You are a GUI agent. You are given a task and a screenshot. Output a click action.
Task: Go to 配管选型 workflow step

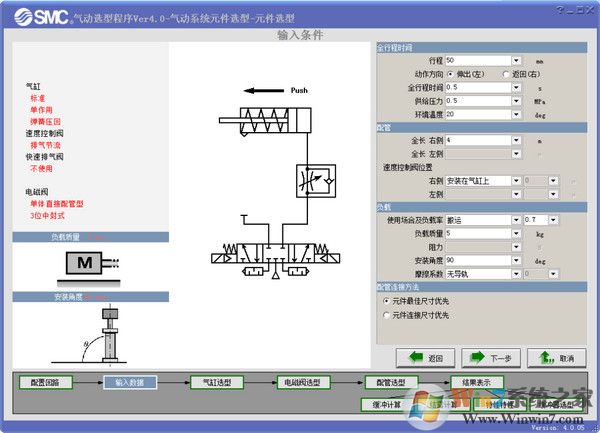[x=391, y=383]
